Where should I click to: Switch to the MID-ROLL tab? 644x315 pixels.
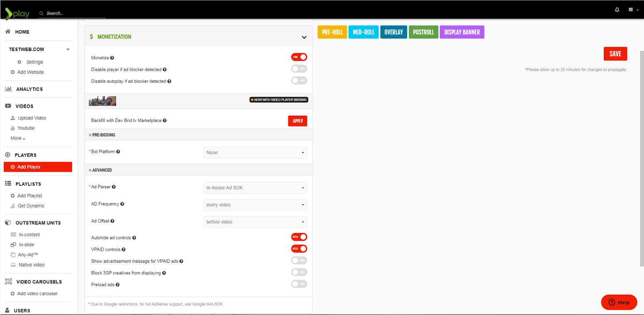click(363, 32)
